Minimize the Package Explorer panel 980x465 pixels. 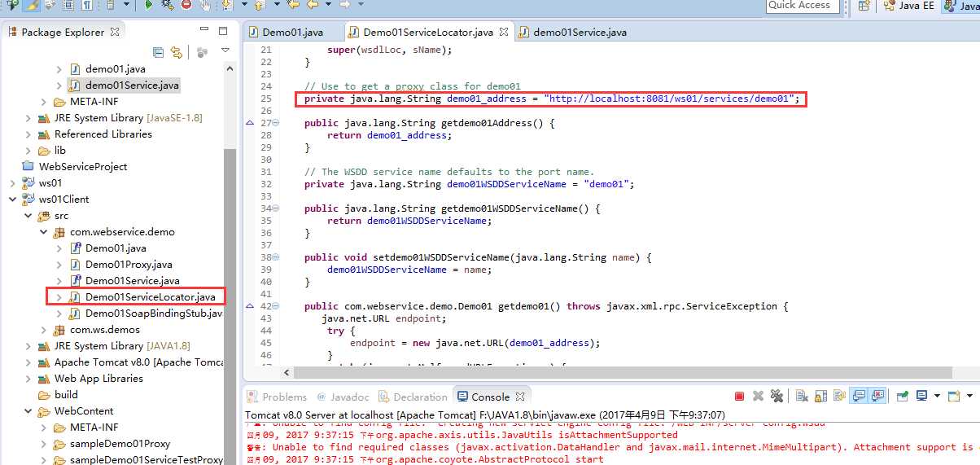point(204,31)
